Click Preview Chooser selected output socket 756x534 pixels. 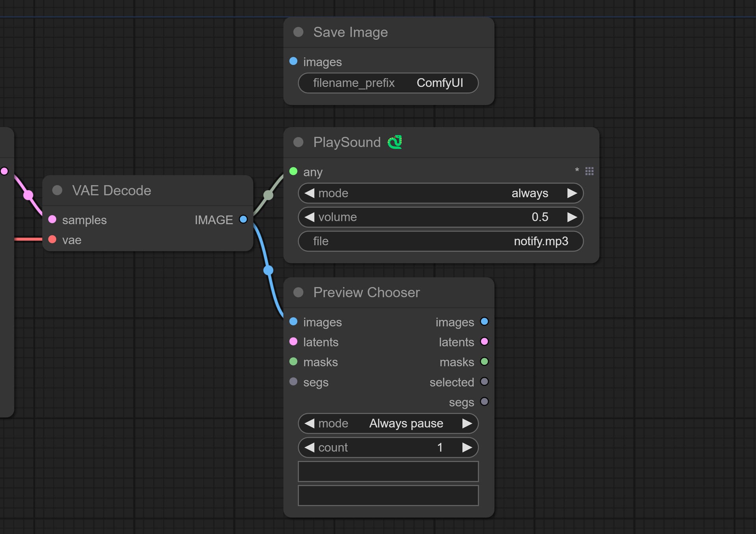point(484,381)
